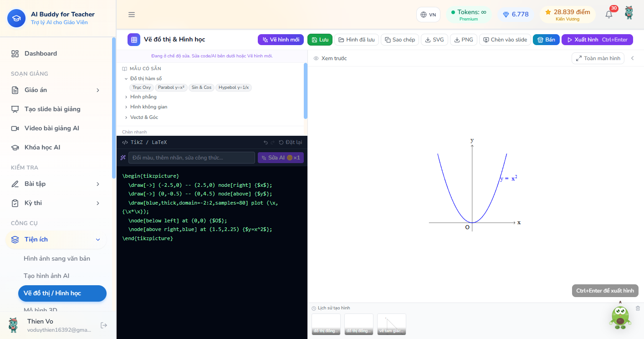Click Toàn màn hình fullscreen button
The height and width of the screenshot is (339, 644).
[598, 58]
